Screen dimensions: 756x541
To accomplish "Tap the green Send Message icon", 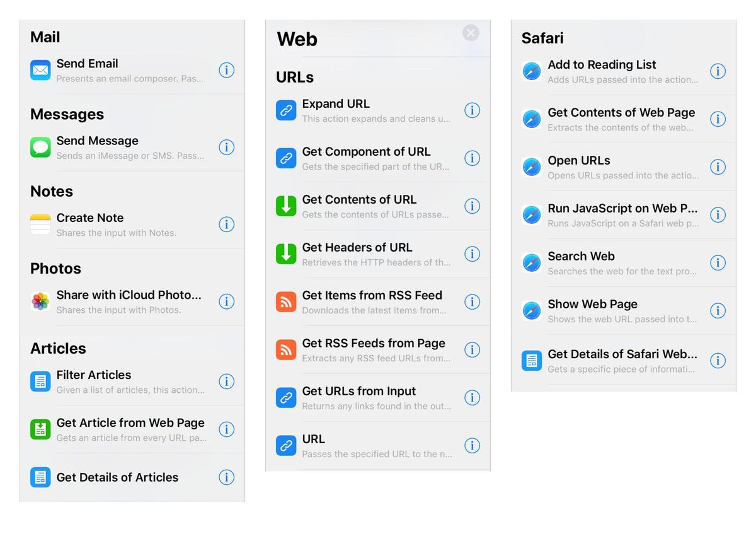I will click(x=40, y=147).
